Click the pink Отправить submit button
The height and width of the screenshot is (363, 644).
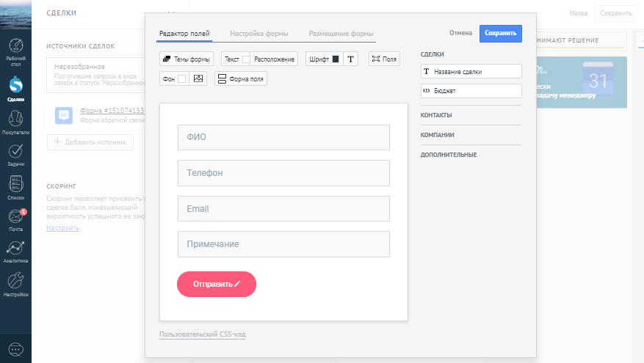(x=217, y=284)
